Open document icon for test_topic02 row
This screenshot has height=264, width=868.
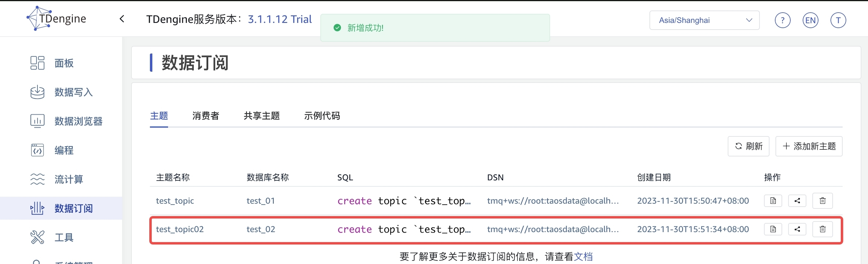tap(773, 229)
